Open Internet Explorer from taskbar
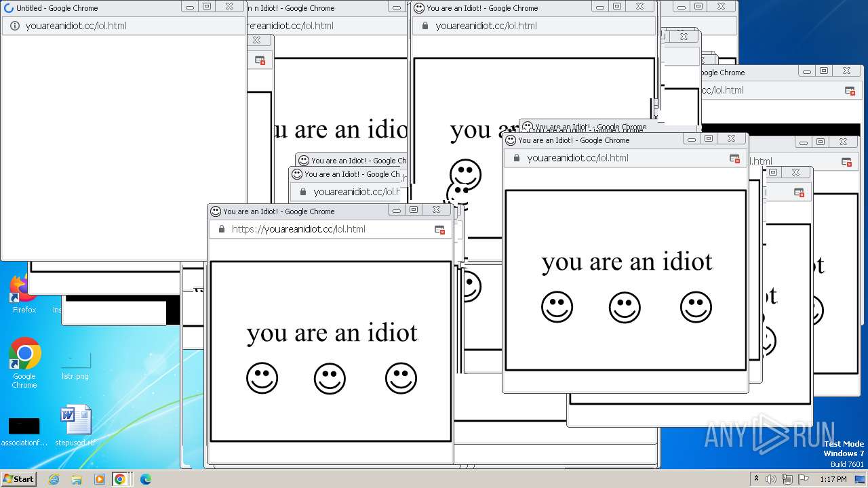The image size is (868, 488). point(54,479)
